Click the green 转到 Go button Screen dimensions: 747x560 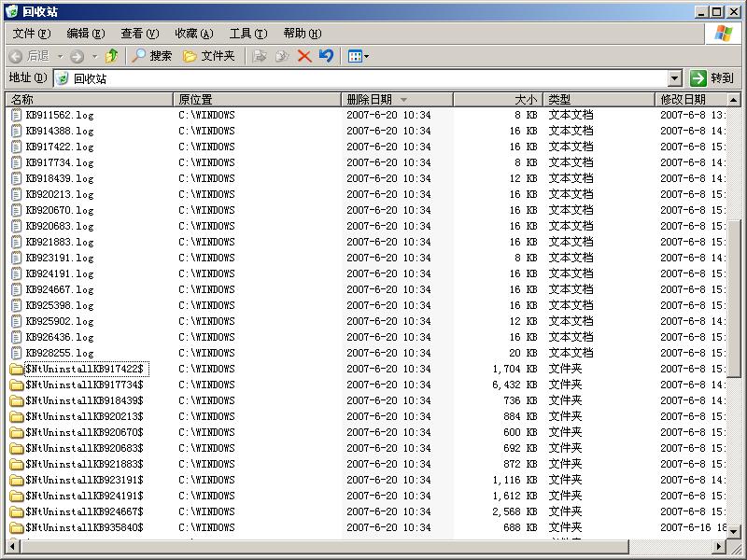[712, 79]
